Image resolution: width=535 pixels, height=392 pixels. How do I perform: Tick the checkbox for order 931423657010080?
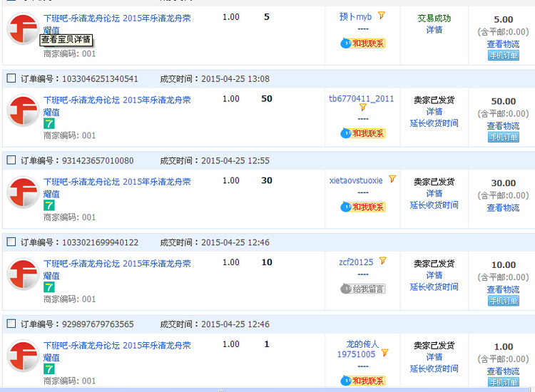pyautogui.click(x=11, y=160)
